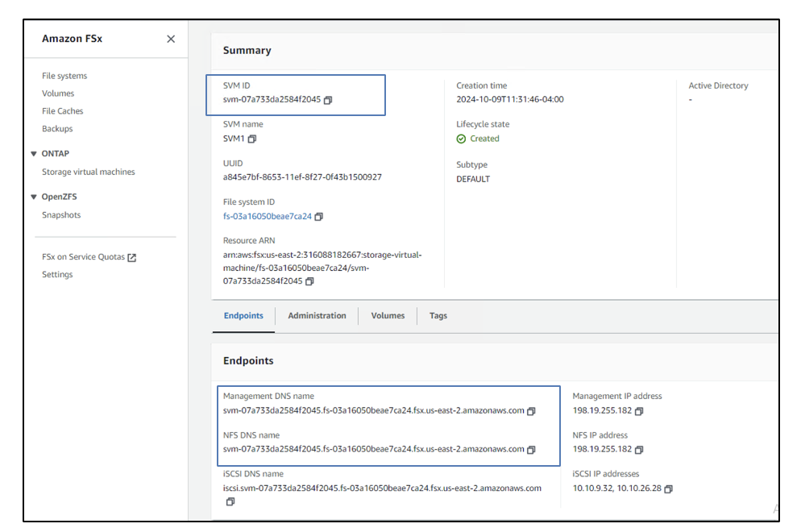The height and width of the screenshot is (532, 801).
Task: Open Backups from the sidebar
Action: click(x=57, y=129)
